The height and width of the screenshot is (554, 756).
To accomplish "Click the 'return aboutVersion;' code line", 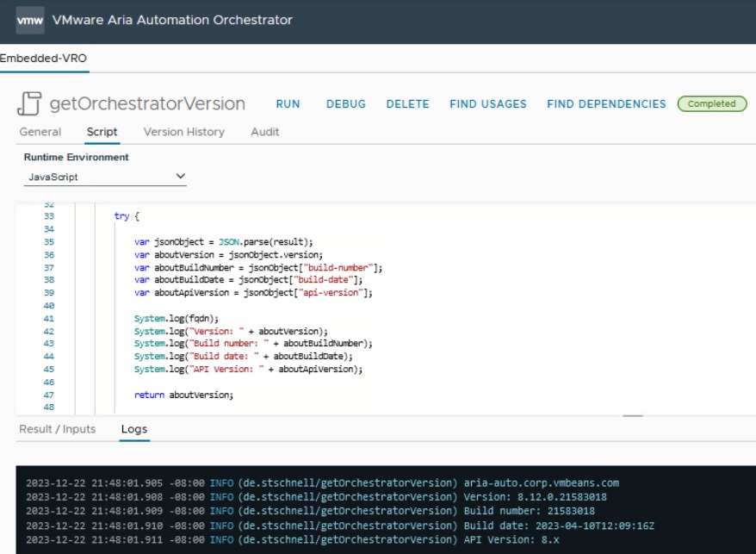I will tap(183, 395).
